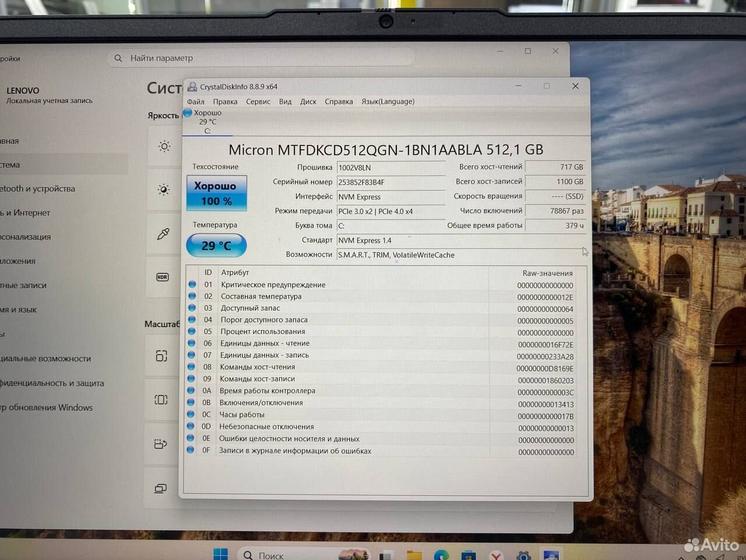
Task: Click the Всего хост-чтений value 717 GB
Action: click(x=555, y=167)
